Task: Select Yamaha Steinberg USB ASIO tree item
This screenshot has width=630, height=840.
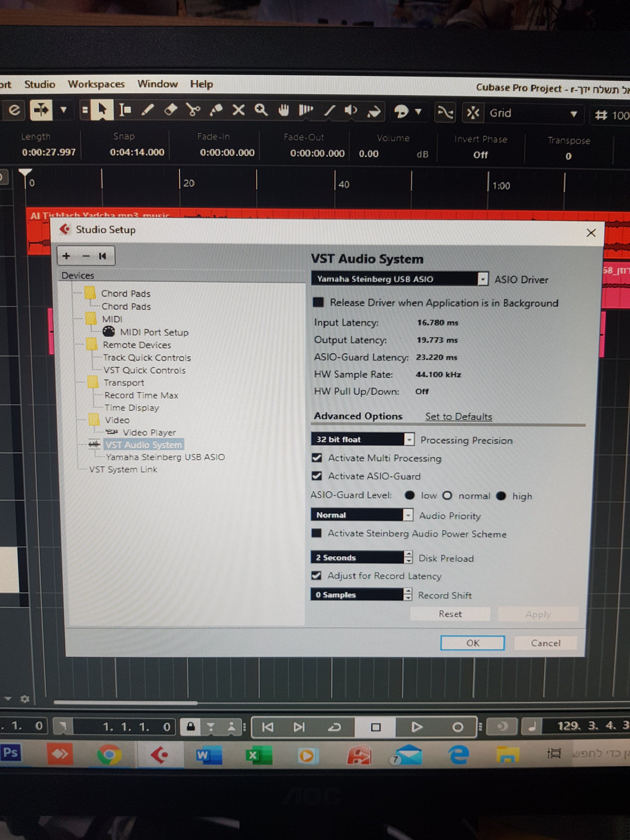Action: tap(165, 457)
